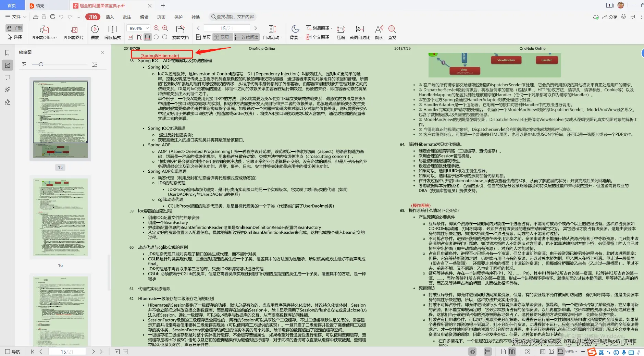Click the PDF转Office conversion icon
This screenshot has height=356, width=644.
point(44,33)
